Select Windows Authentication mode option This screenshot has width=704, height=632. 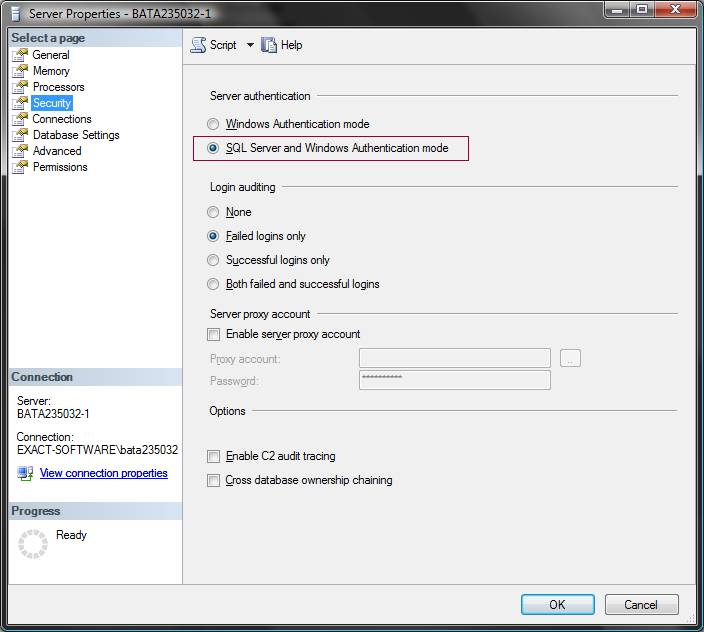(213, 124)
